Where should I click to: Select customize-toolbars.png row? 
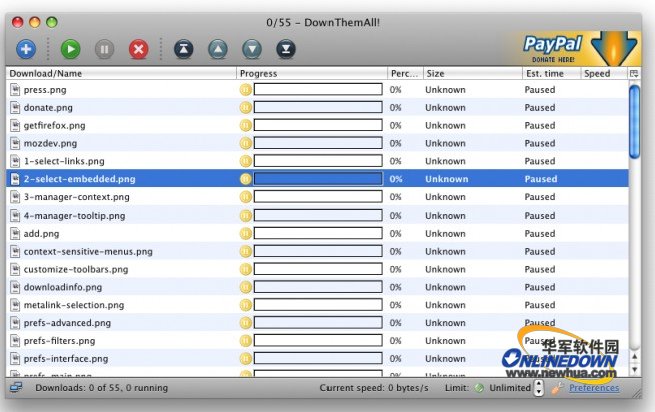pyautogui.click(x=317, y=270)
